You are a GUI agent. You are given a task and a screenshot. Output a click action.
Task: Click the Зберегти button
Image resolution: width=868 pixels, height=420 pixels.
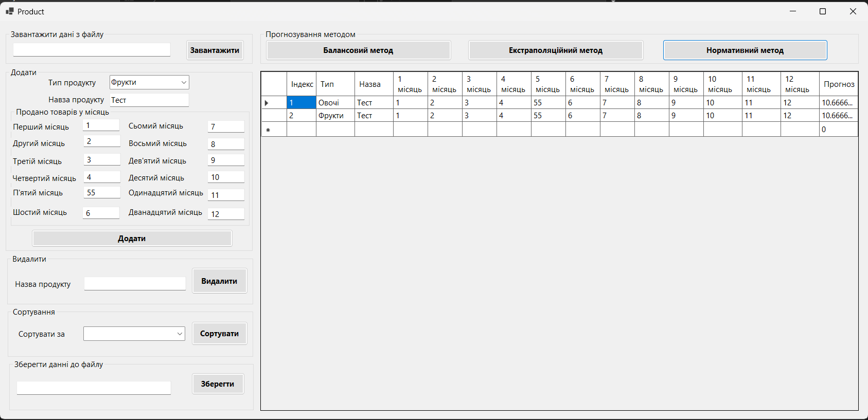point(218,384)
